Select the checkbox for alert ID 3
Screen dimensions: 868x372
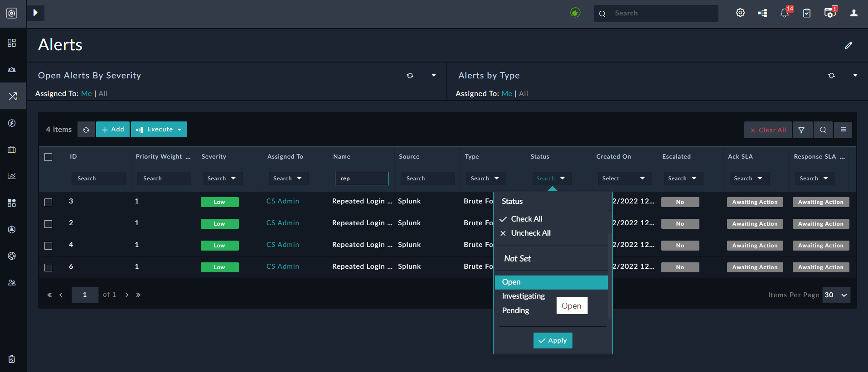coord(48,202)
